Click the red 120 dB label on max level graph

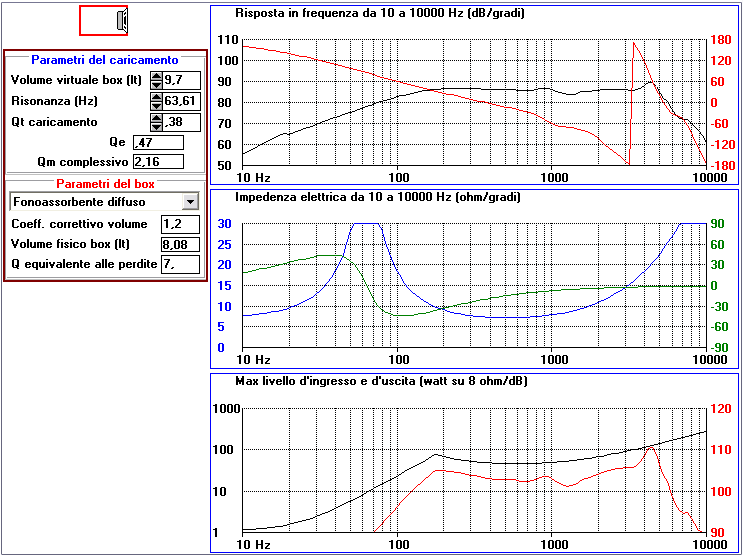coord(721,409)
